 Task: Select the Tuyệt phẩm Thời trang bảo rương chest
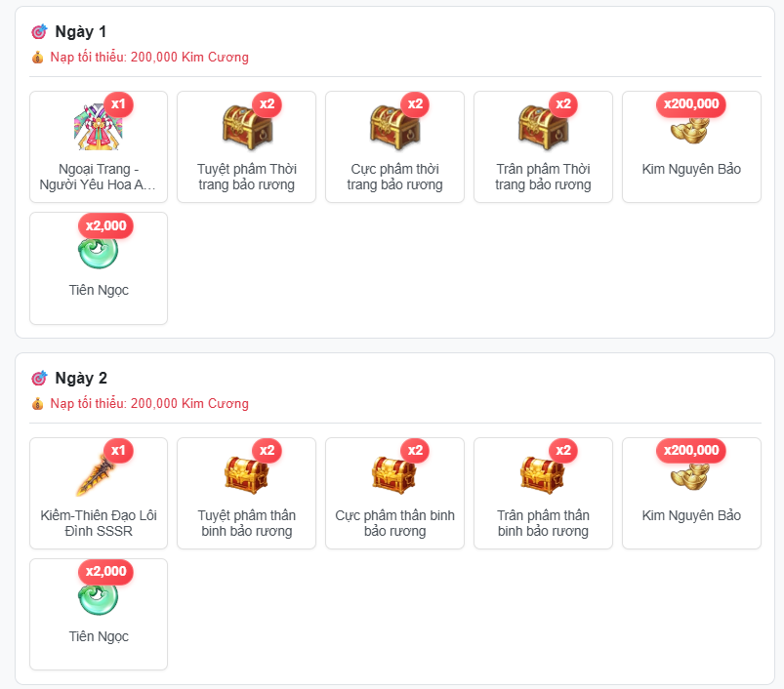tap(247, 127)
